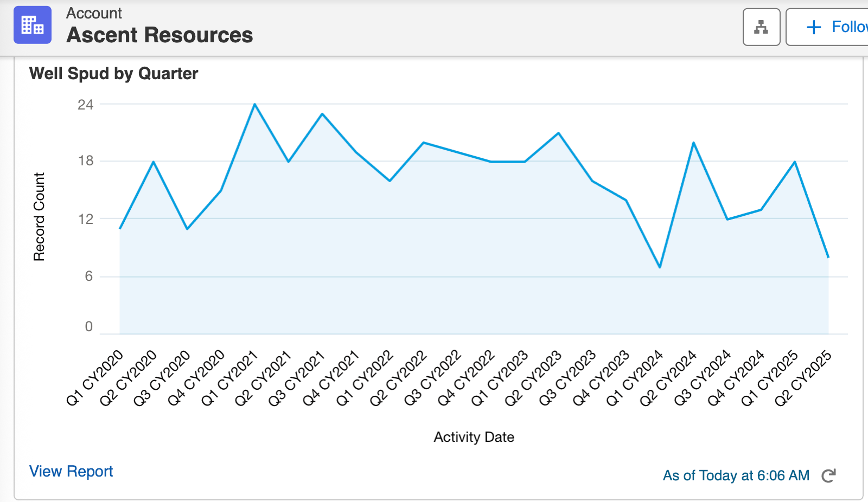Open the account hierarchy view icon
The width and height of the screenshot is (868, 502).
(761, 26)
